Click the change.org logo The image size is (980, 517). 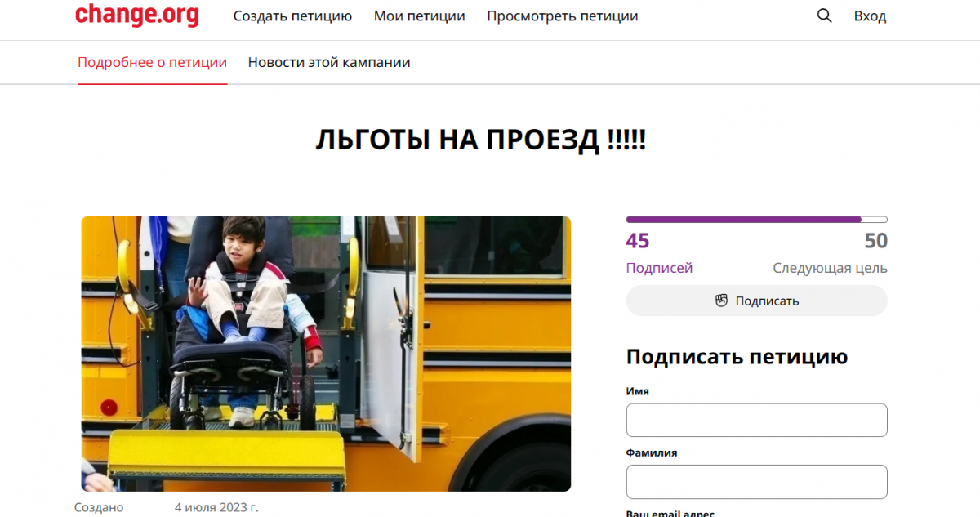pyautogui.click(x=136, y=16)
